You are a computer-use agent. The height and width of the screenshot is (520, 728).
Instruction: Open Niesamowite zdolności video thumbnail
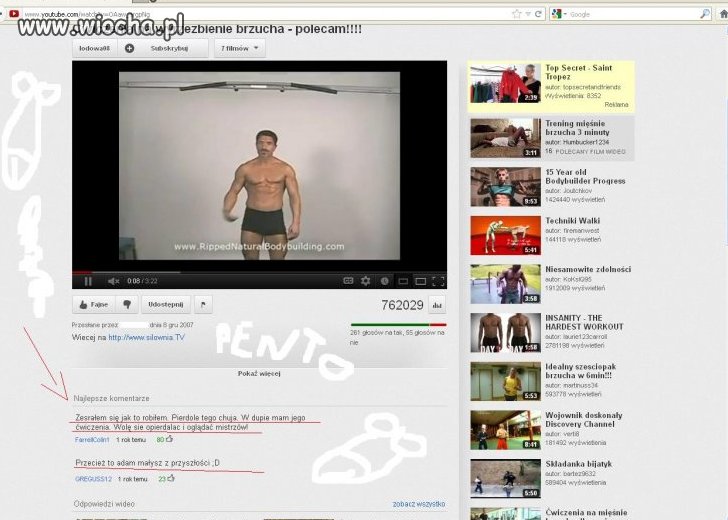[x=506, y=284]
